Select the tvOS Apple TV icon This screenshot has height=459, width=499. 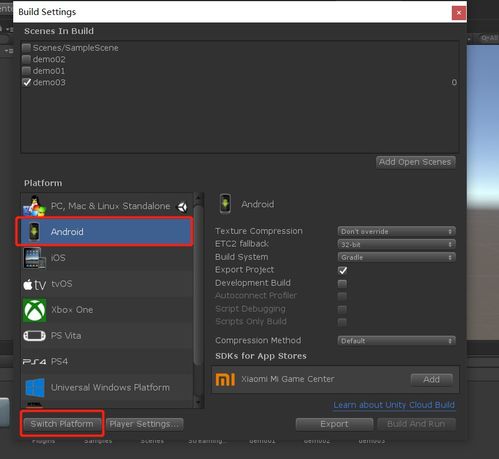(34, 284)
